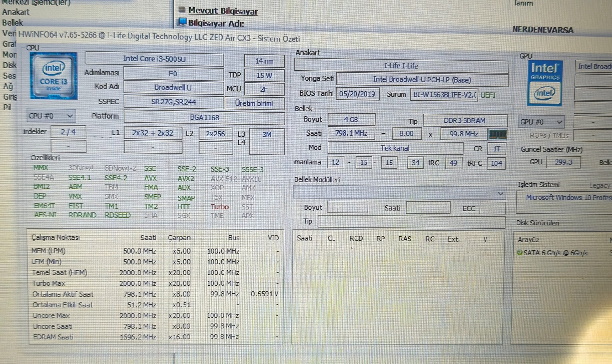
Task: Click the AVX2 feature label
Action: point(186,178)
